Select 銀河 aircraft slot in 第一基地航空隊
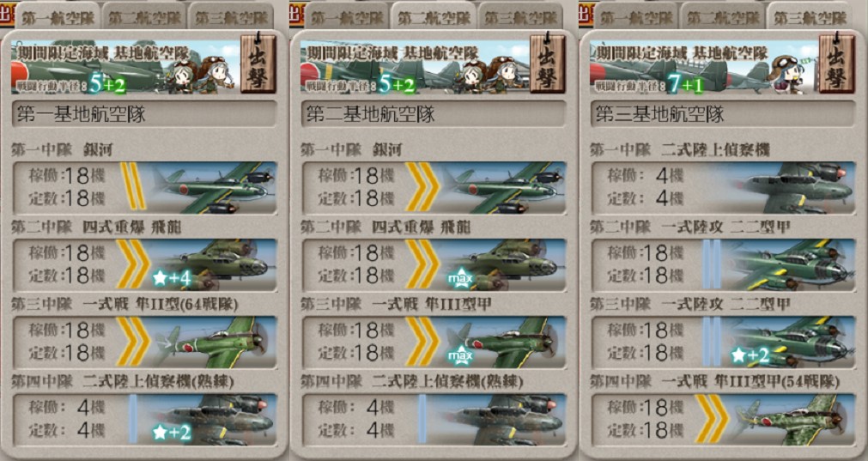 coord(144,188)
